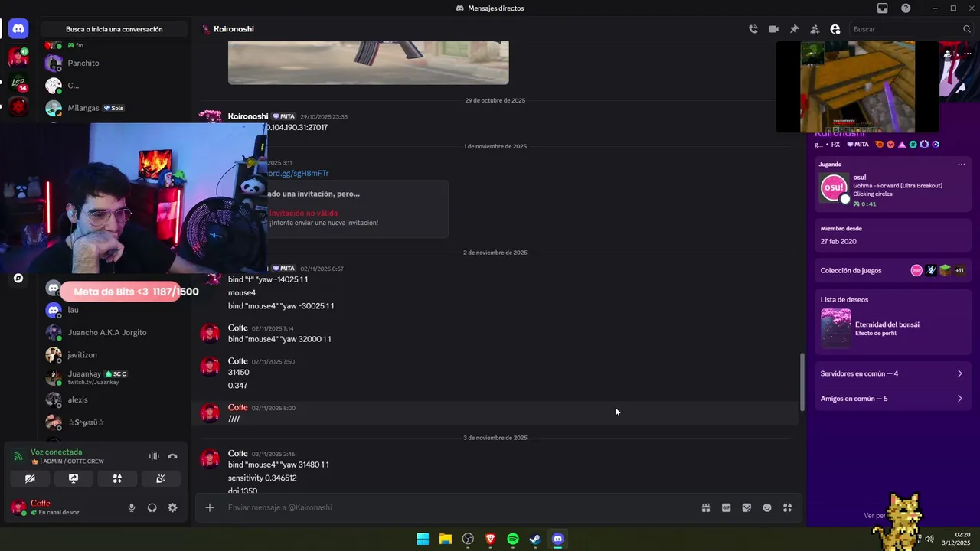Toggle headphone deafen

[x=152, y=507]
